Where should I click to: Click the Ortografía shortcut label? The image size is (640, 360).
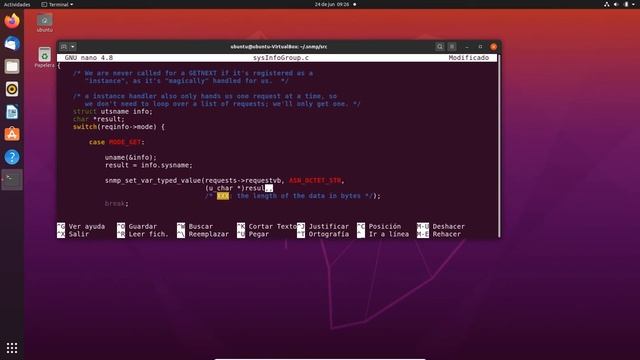[x=329, y=234]
